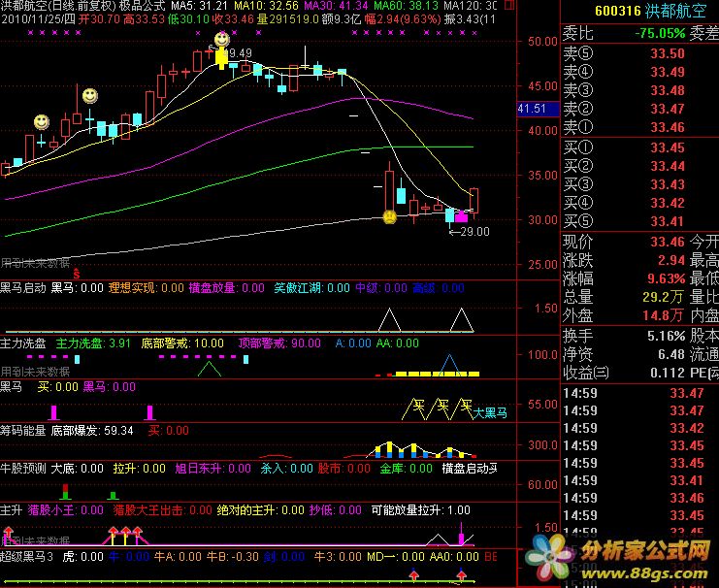
Task: Click the yellow candle below the top smiley
Action: click(222, 59)
